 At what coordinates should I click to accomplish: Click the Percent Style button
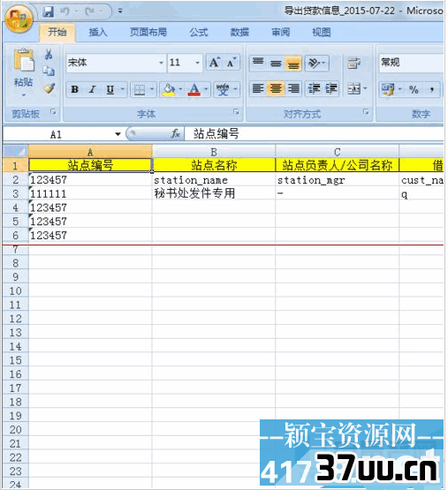pos(414,90)
